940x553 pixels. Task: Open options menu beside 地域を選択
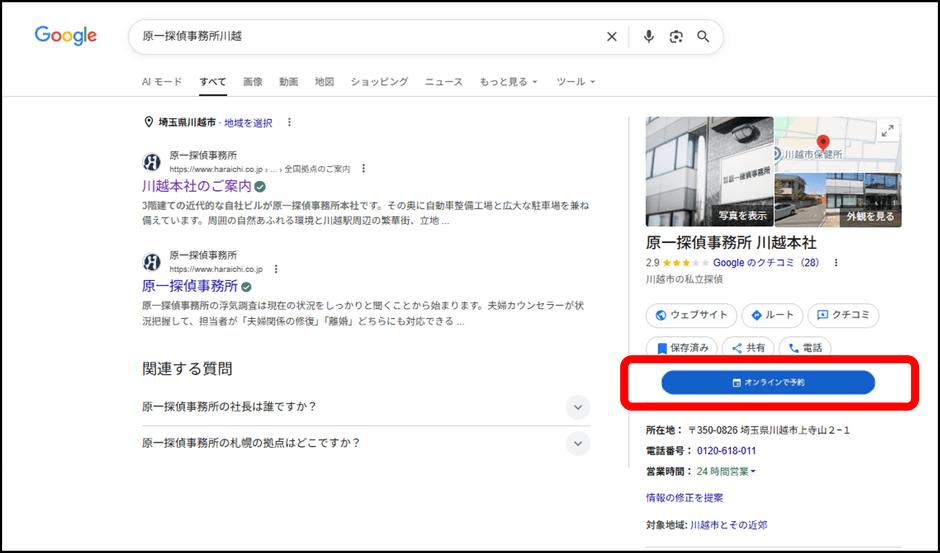coord(289,122)
